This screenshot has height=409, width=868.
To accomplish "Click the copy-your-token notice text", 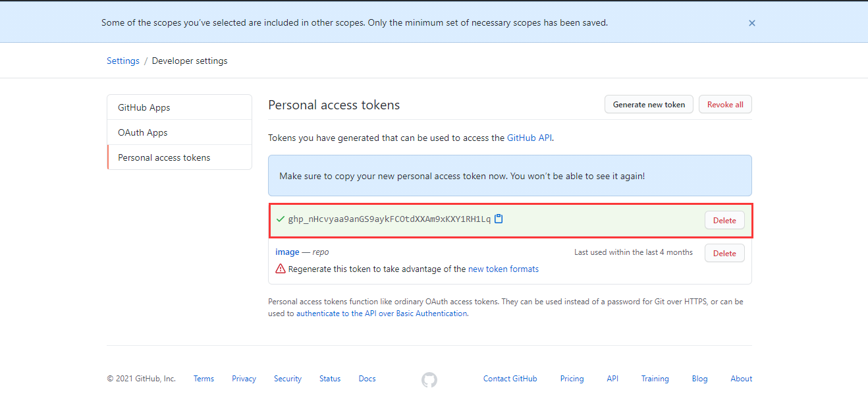I will [x=462, y=176].
